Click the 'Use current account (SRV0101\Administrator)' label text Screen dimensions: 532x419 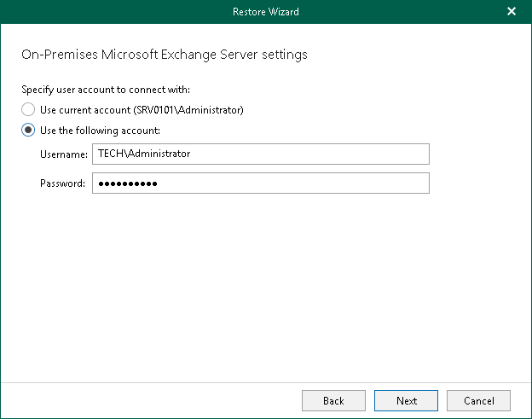[x=142, y=110]
